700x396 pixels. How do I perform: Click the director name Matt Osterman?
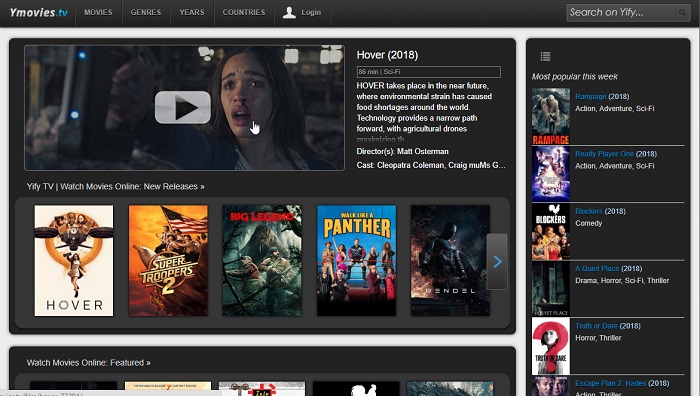click(422, 151)
